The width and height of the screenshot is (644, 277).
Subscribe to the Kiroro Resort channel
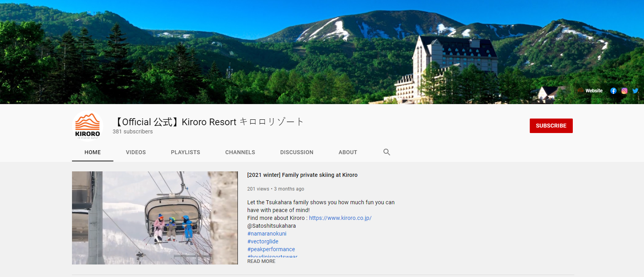tap(551, 126)
